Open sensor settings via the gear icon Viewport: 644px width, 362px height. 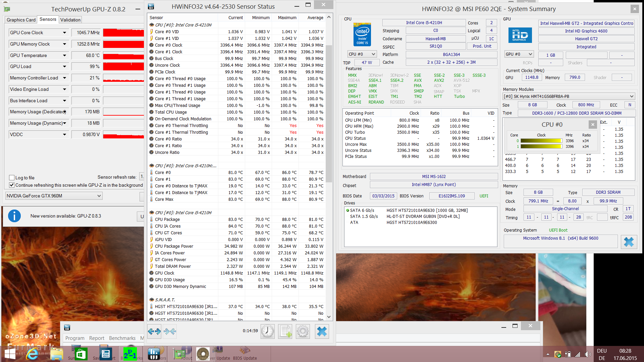303,331
